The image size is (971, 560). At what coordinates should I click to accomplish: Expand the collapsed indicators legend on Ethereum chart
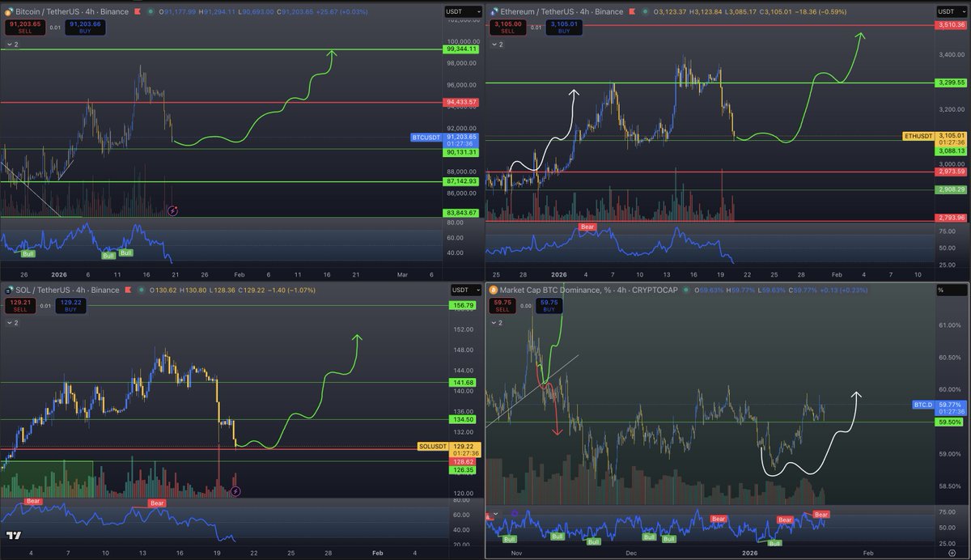click(x=497, y=45)
